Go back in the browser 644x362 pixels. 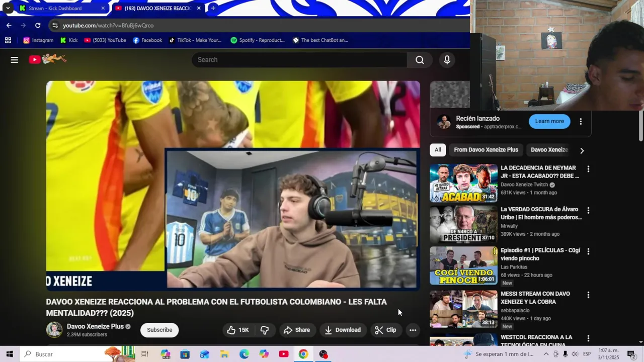(x=9, y=25)
